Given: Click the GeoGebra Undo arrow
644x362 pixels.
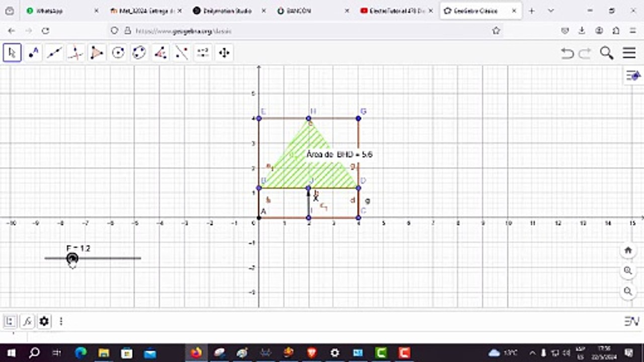Looking at the screenshot, I should [568, 53].
